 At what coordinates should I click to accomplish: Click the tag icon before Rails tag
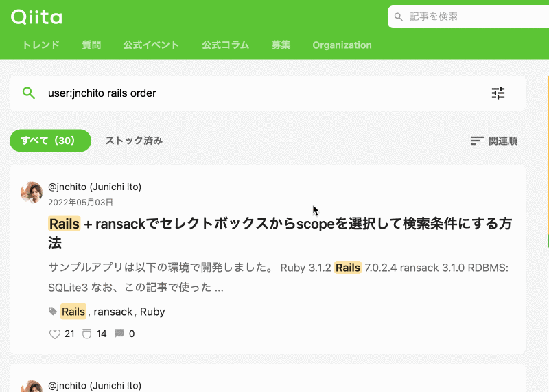tap(53, 311)
